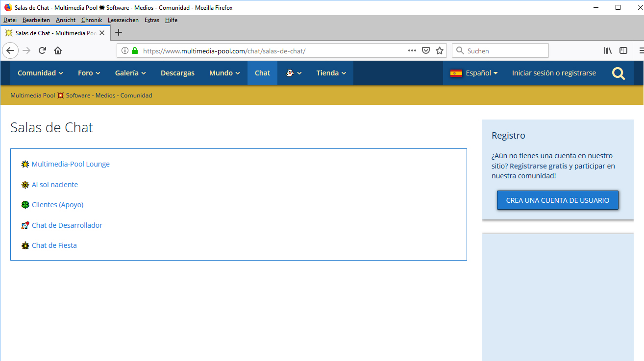Click the website search magnifier icon
644x361 pixels.
(x=619, y=73)
